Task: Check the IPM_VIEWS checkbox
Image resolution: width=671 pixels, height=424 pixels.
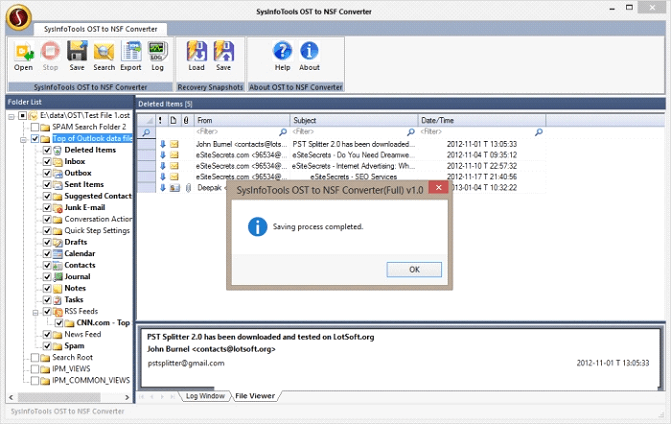Action: pyautogui.click(x=35, y=369)
